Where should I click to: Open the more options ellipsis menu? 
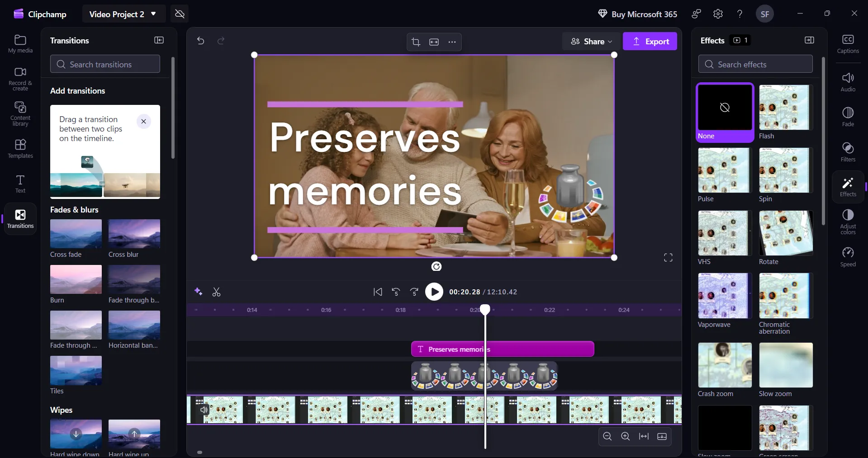[x=452, y=42]
